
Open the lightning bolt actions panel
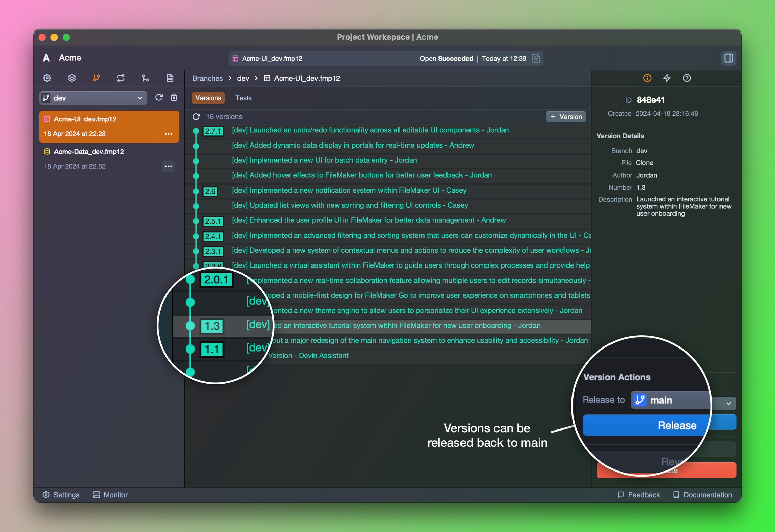tap(667, 78)
